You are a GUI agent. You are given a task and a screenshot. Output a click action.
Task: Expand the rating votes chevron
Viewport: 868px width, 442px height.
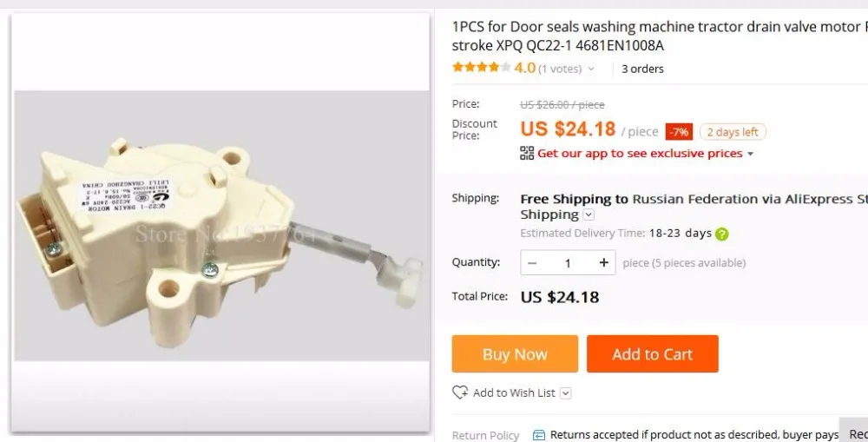(590, 69)
